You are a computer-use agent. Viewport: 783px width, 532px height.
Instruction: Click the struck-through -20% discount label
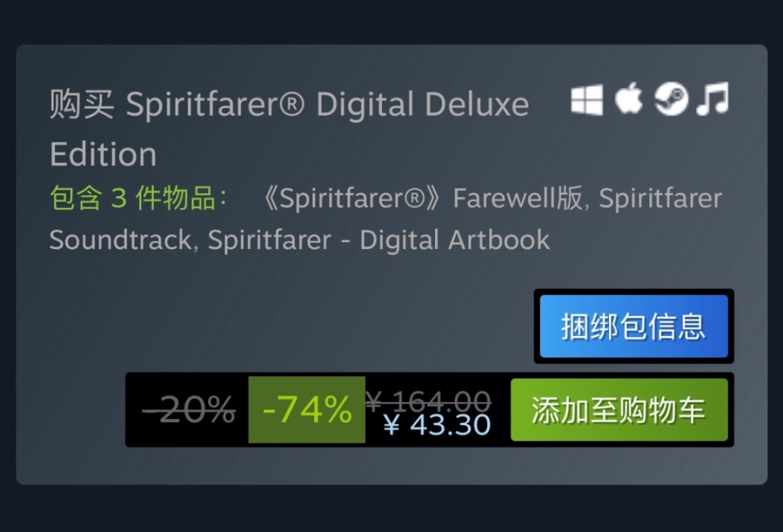click(x=189, y=410)
